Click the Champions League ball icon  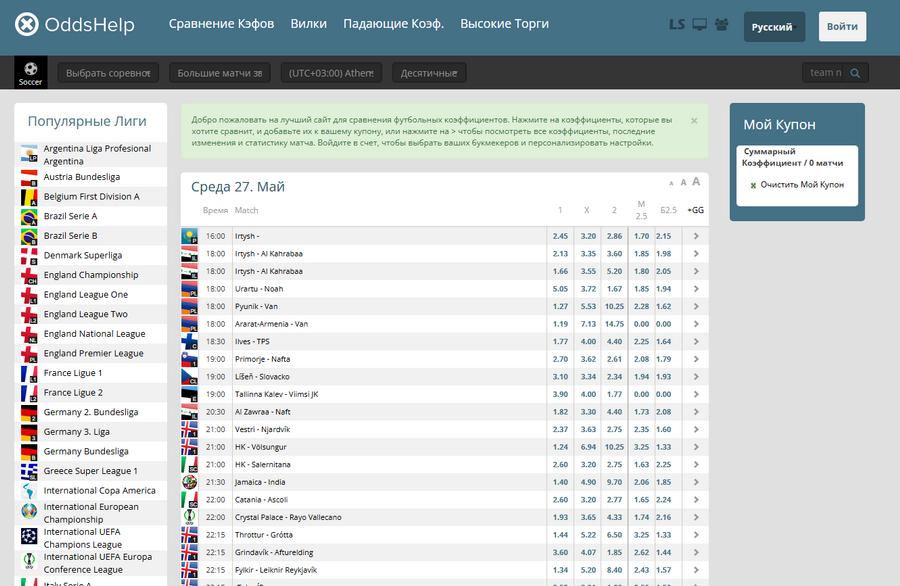(x=29, y=537)
